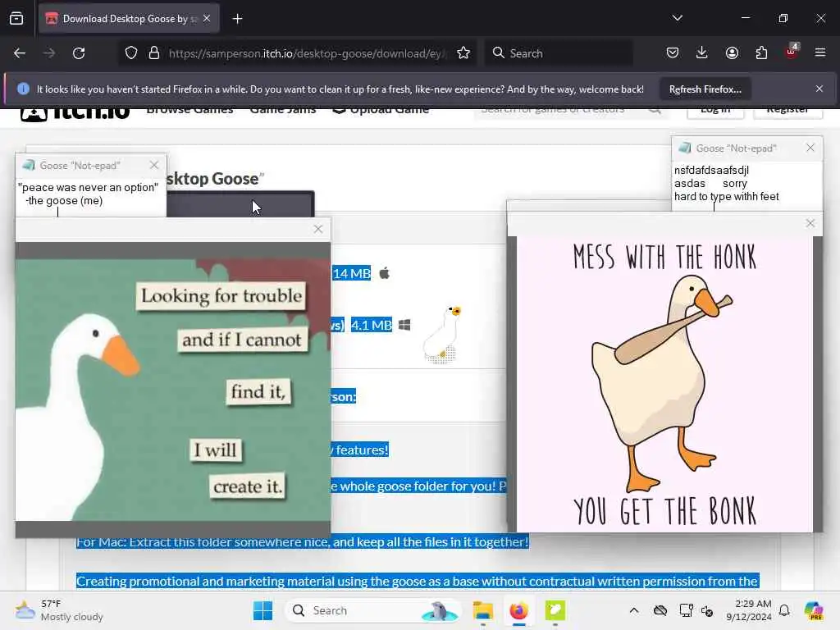Dismiss the Firefox refresh notification bar
840x630 pixels.
point(819,89)
